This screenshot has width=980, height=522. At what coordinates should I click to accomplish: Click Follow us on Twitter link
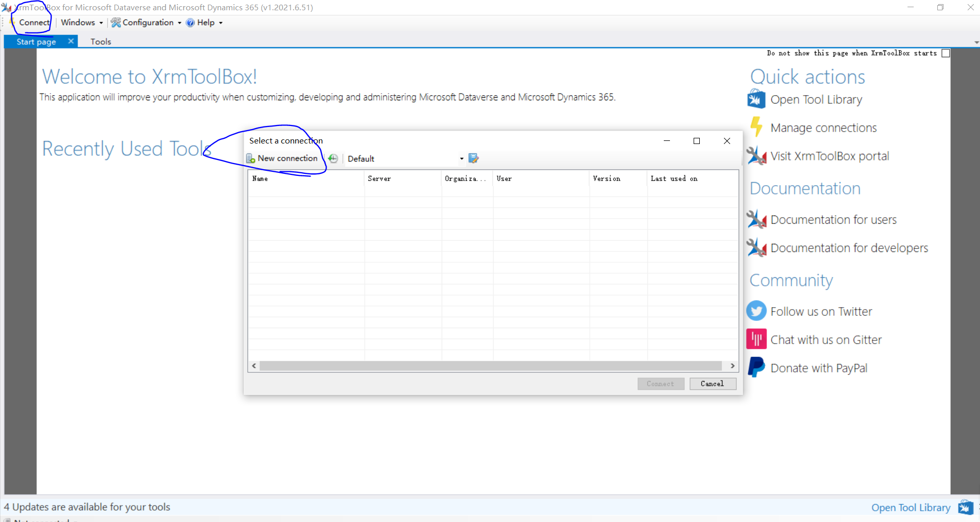point(821,311)
